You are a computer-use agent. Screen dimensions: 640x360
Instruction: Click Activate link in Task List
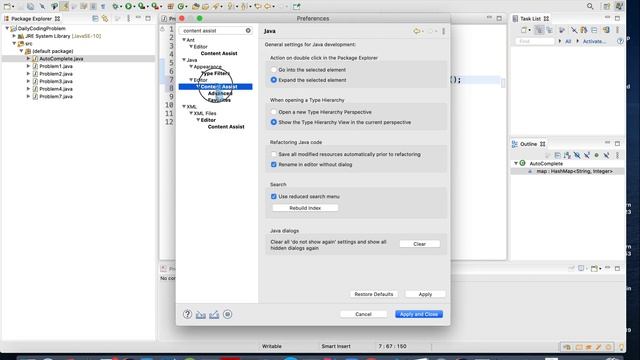pos(594,41)
